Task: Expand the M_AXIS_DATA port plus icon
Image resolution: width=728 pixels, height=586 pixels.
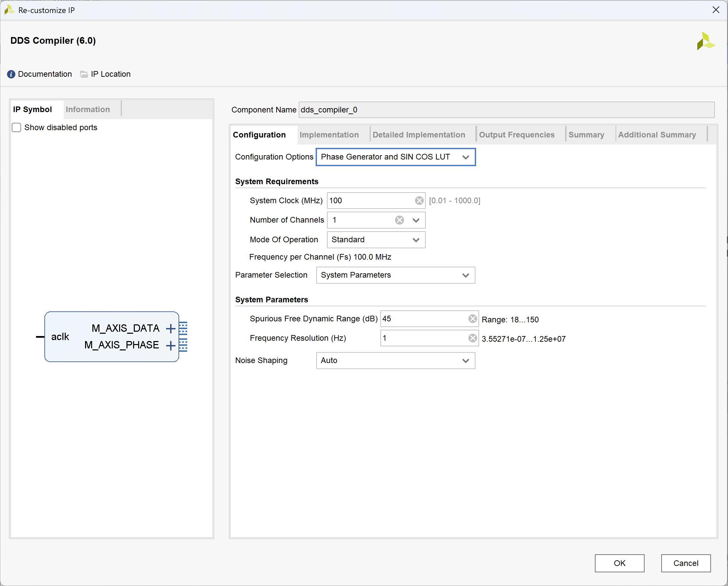Action: tap(171, 328)
